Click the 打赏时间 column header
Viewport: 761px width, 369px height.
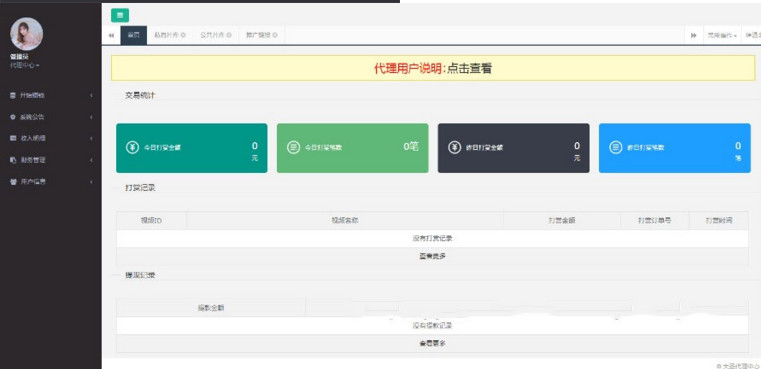pos(719,220)
